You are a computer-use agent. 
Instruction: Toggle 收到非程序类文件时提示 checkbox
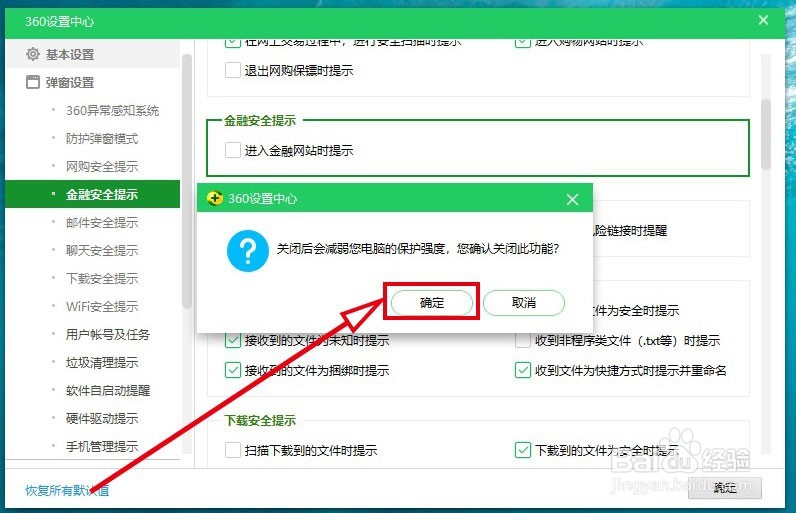523,340
